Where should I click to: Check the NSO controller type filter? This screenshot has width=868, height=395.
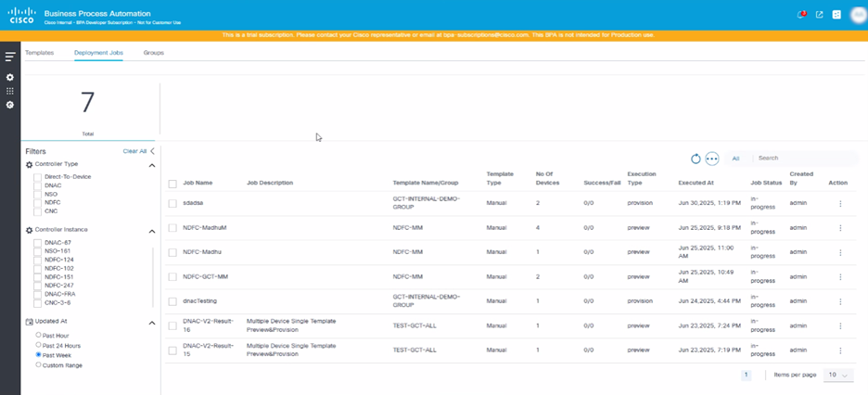click(x=38, y=194)
